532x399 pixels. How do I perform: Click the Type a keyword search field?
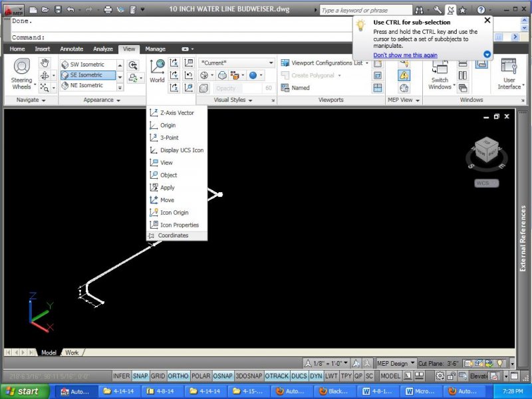pyautogui.click(x=366, y=9)
